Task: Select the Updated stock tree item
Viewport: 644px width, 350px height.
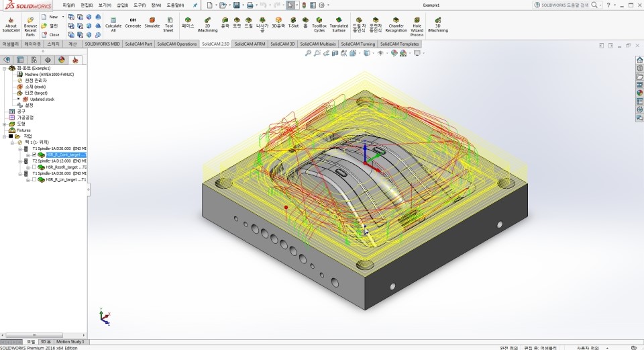Action: [x=39, y=99]
